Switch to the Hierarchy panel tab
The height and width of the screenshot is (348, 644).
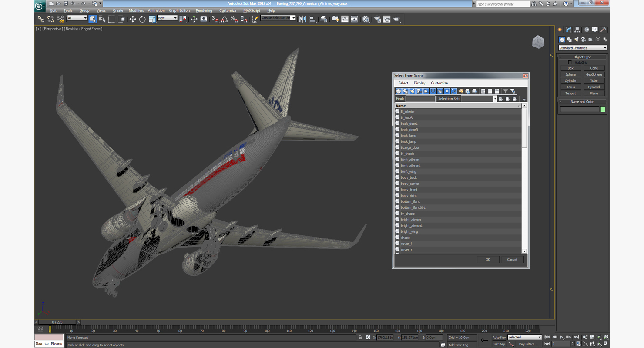coord(577,30)
